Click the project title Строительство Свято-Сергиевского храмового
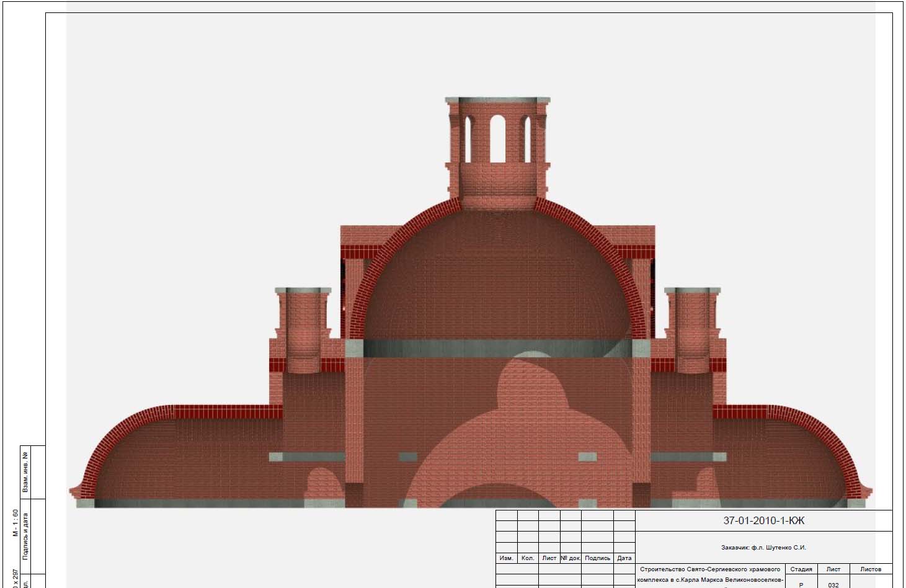 (x=709, y=569)
